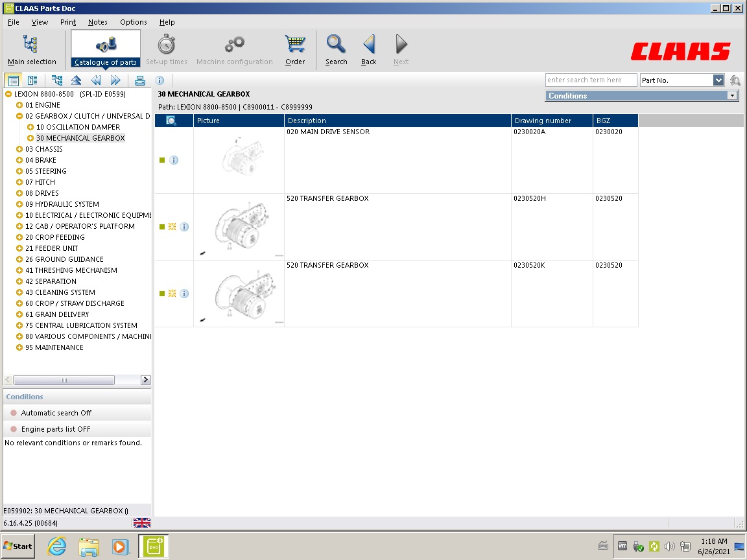Click the search term input field
The width and height of the screenshot is (747, 560).
pyautogui.click(x=591, y=80)
